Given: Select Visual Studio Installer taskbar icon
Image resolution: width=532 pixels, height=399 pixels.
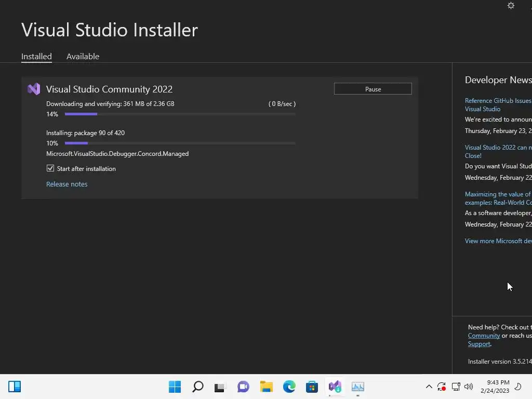Looking at the screenshot, I should click(x=335, y=387).
